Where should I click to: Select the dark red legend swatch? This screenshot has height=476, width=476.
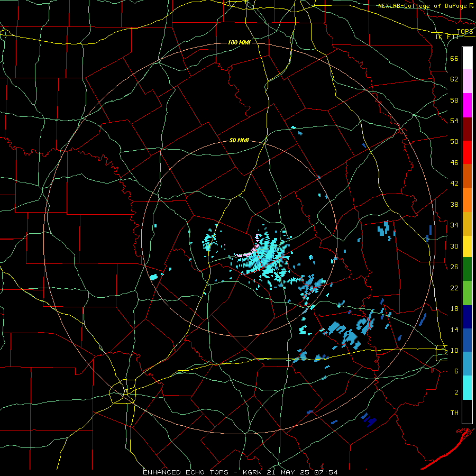click(467, 129)
